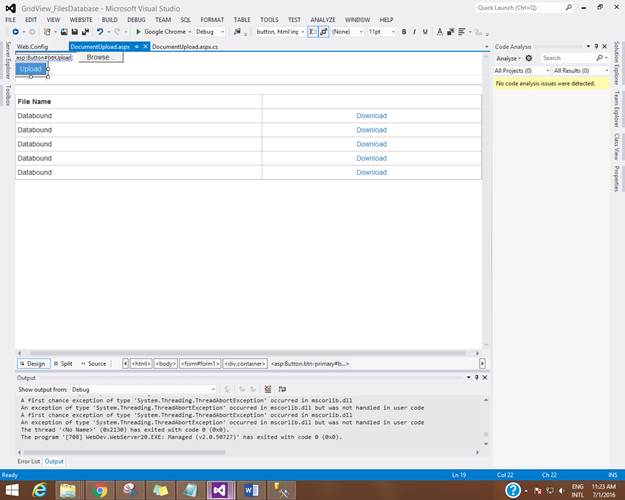Select the <div.container> tag in the navigator
Image resolution: width=625 pixels, height=500 pixels.
(x=245, y=364)
